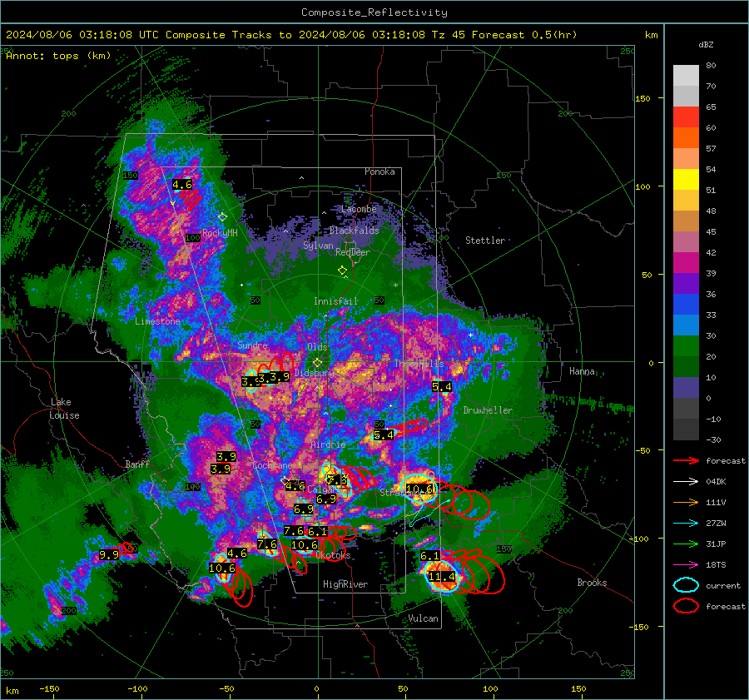Click the magenta 18TS arrow icon
Image resolution: width=749 pixels, height=700 pixels.
[686, 565]
